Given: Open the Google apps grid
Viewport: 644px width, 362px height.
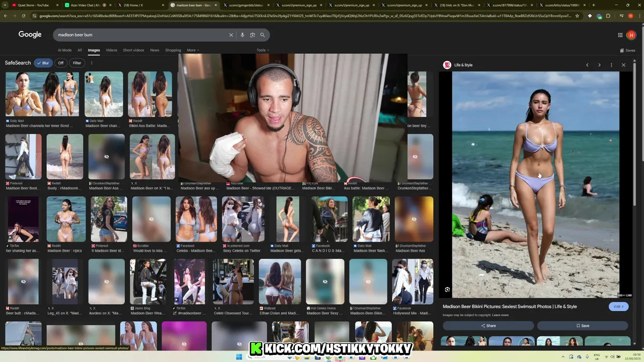Looking at the screenshot, I should pos(620,35).
